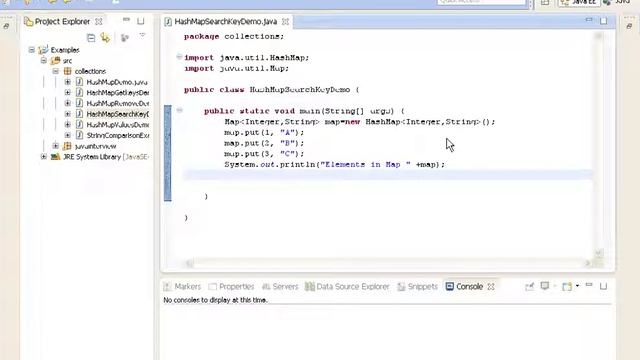Expand HashMapGetKeysDemo file node
640x360 pixels.
click(68, 92)
